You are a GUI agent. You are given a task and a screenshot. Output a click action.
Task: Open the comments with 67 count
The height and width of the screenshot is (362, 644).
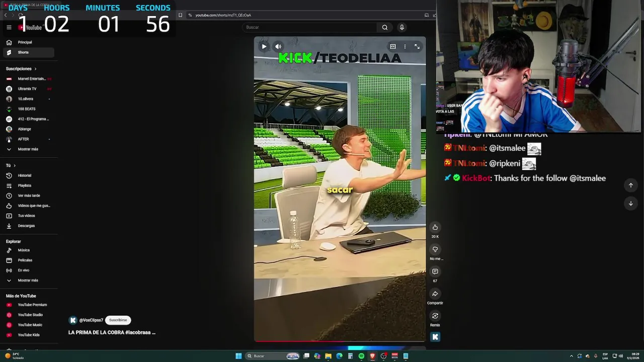[435, 271]
